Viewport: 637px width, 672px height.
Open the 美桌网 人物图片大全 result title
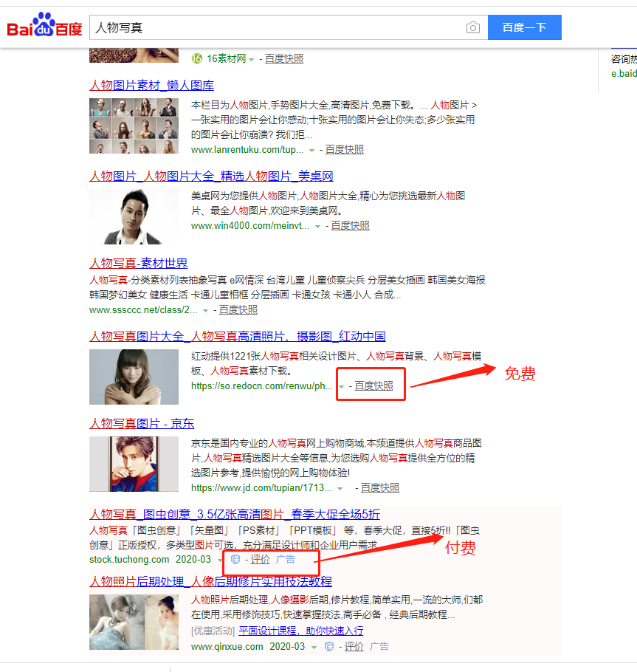211,176
